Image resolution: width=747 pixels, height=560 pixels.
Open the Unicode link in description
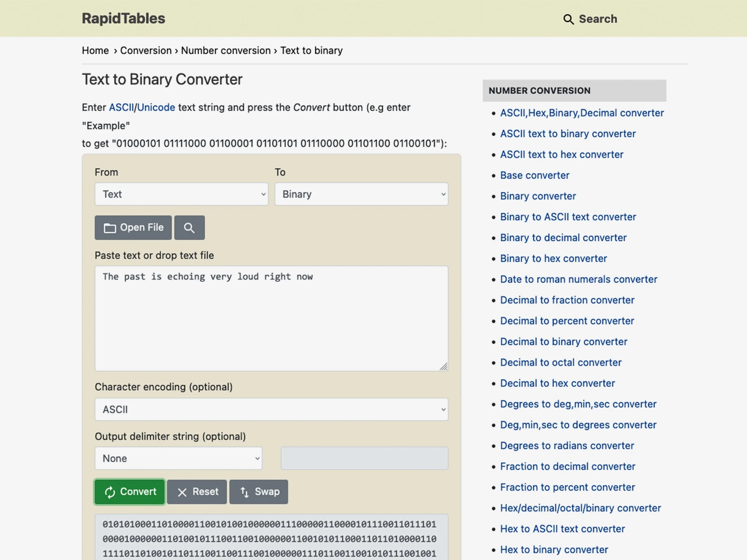point(156,107)
